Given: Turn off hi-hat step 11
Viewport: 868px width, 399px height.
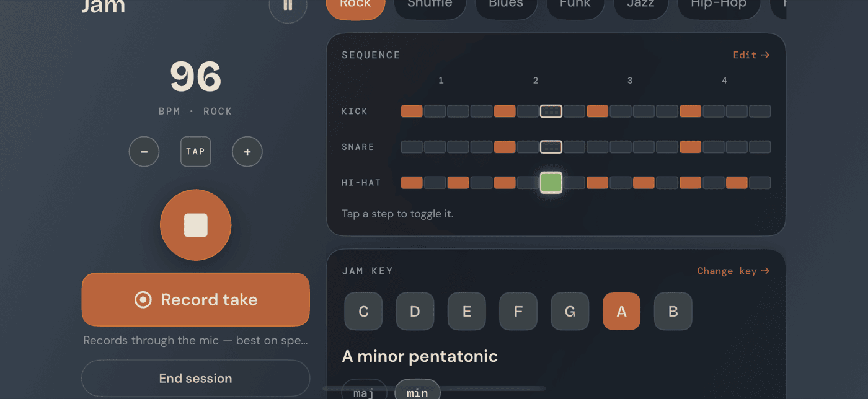Looking at the screenshot, I should 644,183.
